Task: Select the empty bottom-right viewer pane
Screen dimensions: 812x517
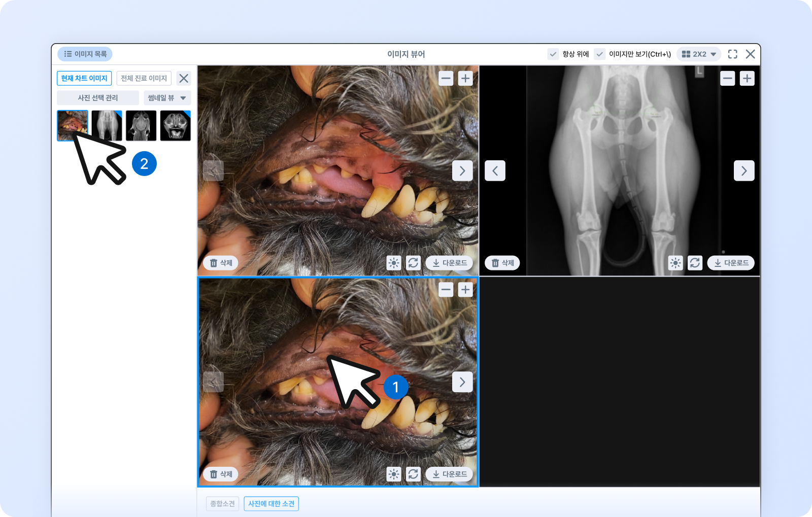Action: (x=620, y=382)
